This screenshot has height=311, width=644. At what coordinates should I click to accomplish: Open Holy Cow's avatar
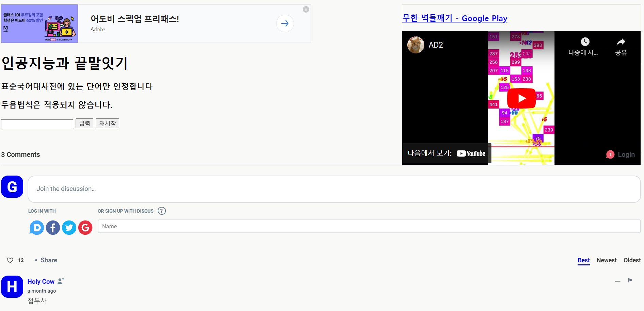click(12, 287)
